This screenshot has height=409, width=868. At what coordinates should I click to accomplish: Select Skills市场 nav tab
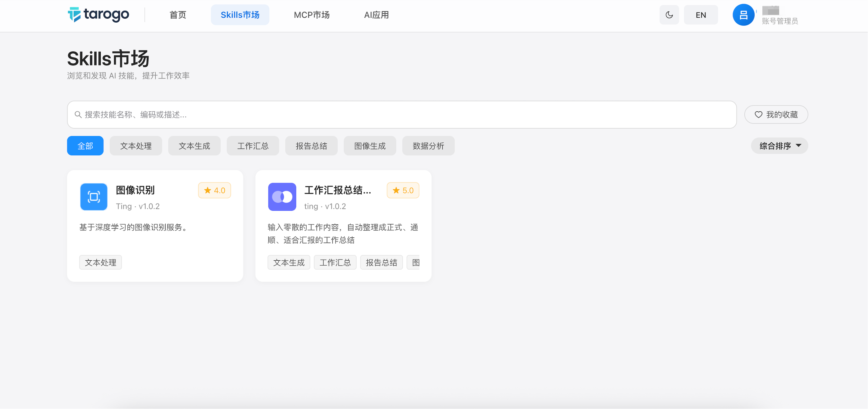tap(240, 15)
